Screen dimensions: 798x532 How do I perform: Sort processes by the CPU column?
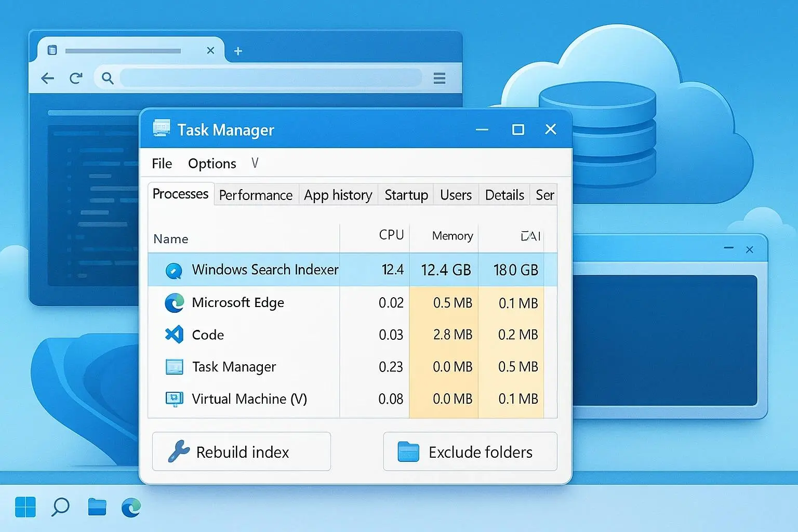(391, 235)
